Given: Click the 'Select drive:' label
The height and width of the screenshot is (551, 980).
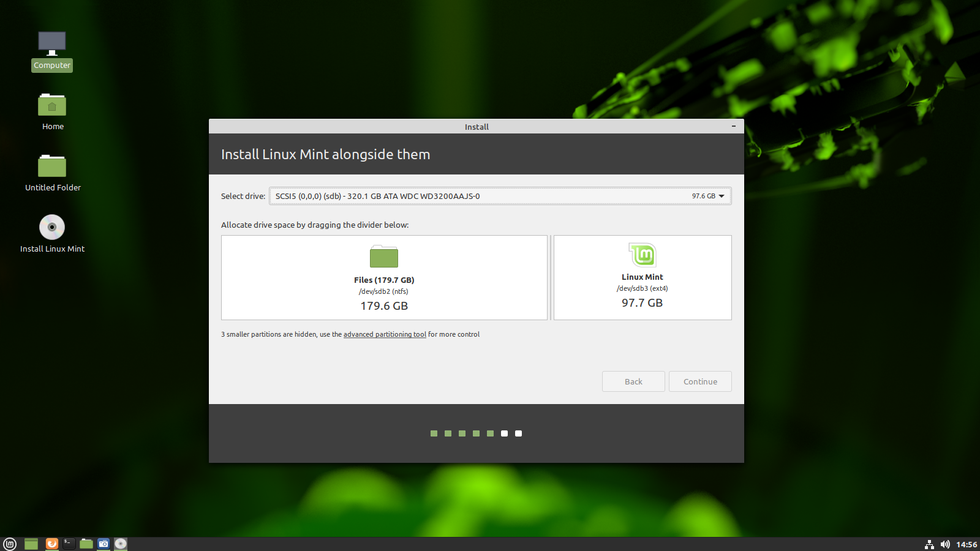Looking at the screenshot, I should point(243,196).
